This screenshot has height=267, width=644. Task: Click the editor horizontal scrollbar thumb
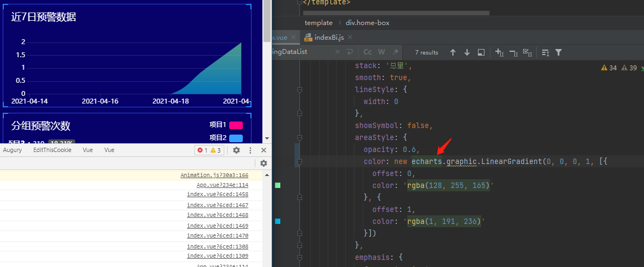396,13
